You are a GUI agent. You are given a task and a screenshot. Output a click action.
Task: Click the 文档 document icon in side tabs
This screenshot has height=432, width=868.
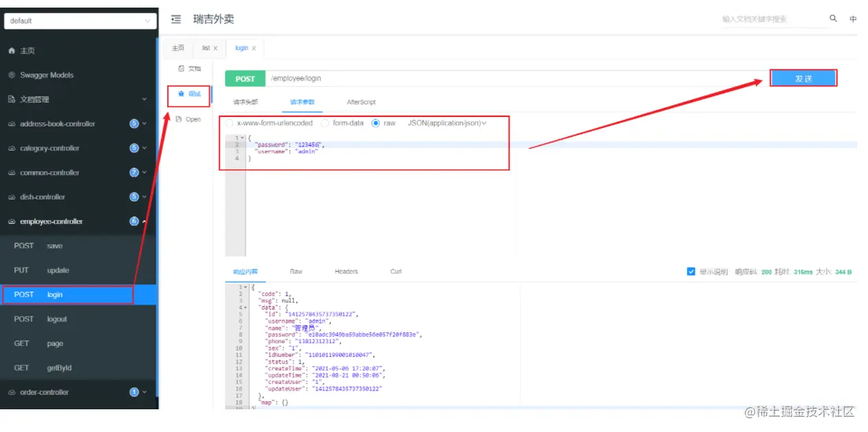click(x=181, y=69)
